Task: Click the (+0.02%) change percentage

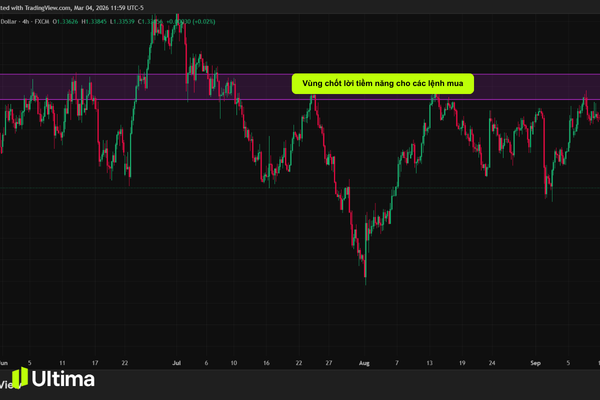Action: pos(204,22)
